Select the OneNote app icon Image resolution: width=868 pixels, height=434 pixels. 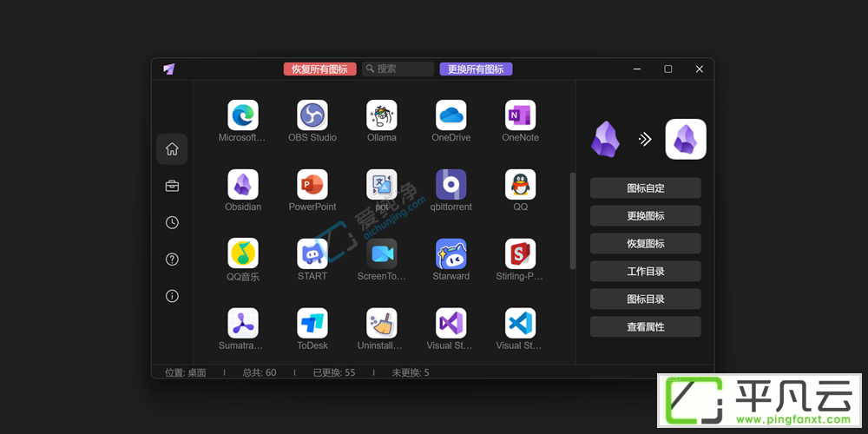tap(520, 115)
